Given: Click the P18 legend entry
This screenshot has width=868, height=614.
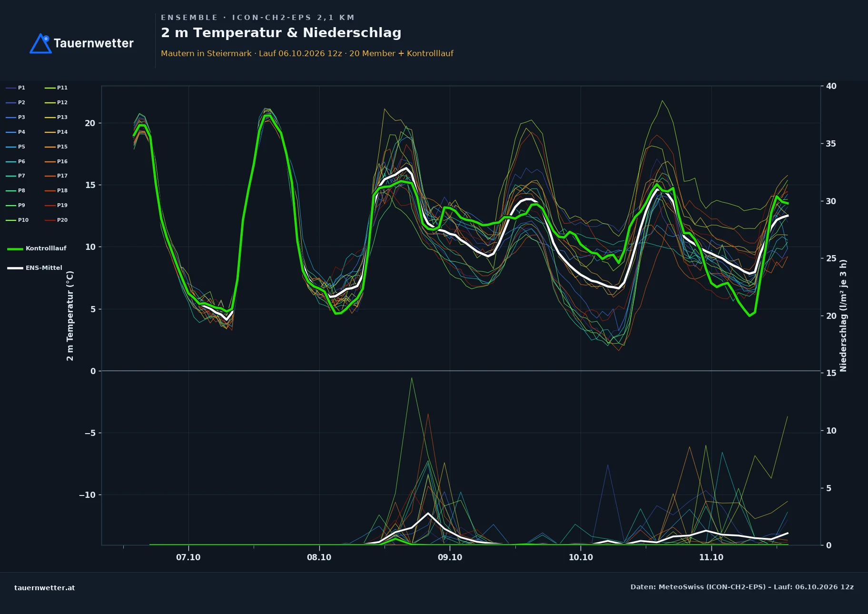Looking at the screenshot, I should tap(56, 190).
